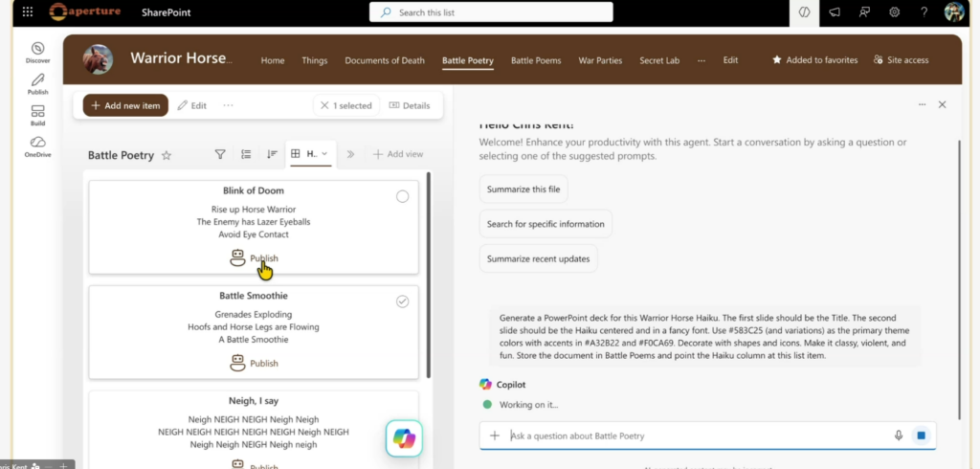This screenshot has width=980, height=469.
Task: Deselect the Battle Smoothie card checkmark
Action: pyautogui.click(x=403, y=301)
